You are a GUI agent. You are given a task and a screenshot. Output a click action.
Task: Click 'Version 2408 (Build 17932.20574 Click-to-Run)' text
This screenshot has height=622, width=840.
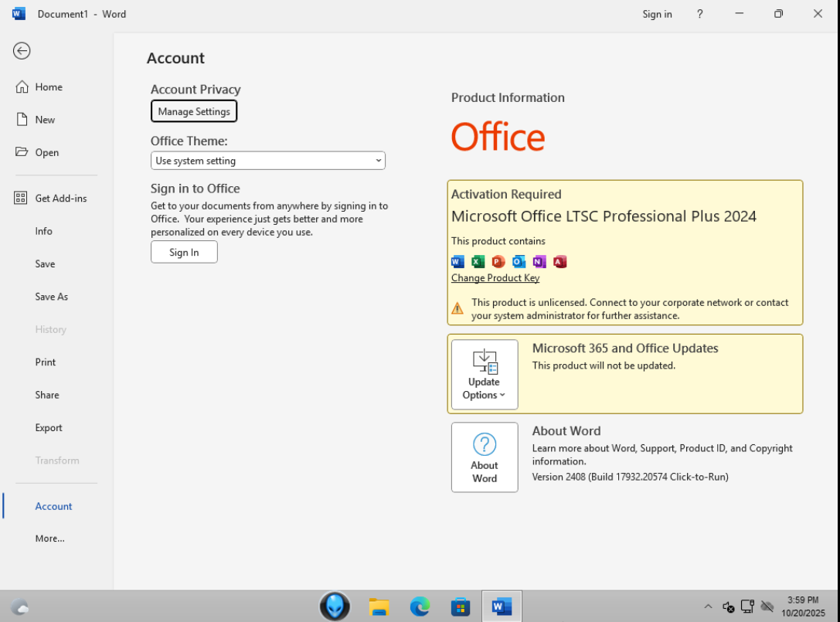tap(630, 477)
